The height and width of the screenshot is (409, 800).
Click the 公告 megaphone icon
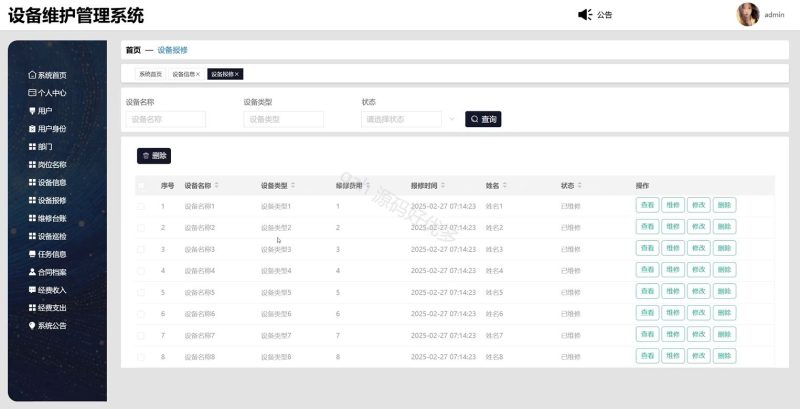click(x=585, y=14)
